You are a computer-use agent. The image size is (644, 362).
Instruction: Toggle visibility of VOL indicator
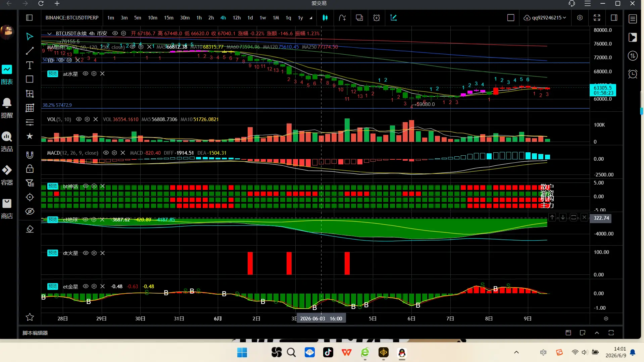tap(79, 119)
